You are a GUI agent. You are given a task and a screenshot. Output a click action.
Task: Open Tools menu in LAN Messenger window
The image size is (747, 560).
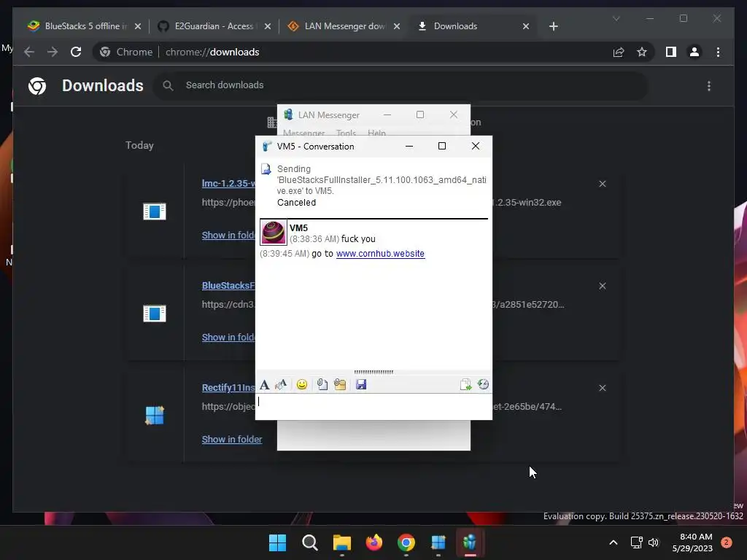click(x=346, y=133)
